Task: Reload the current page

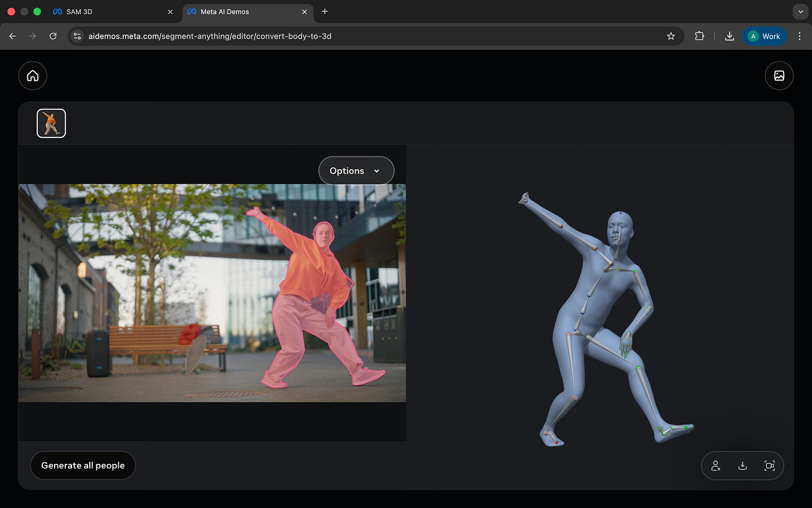Action: click(x=53, y=36)
